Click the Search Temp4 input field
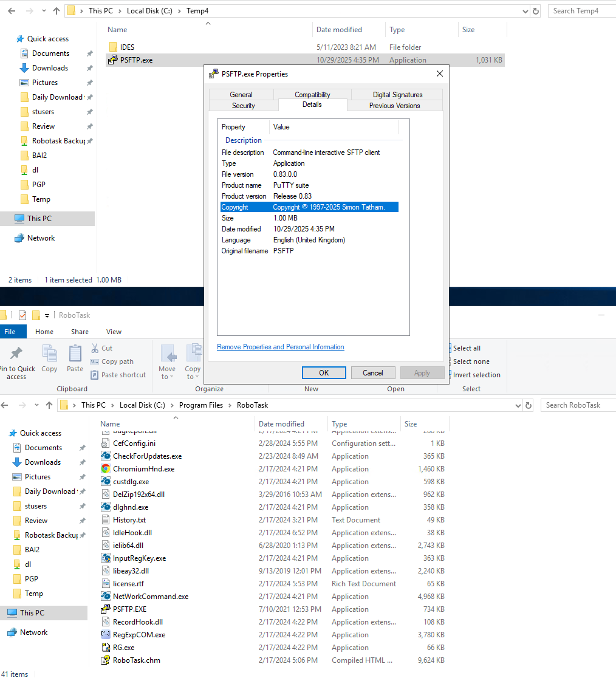This screenshot has width=616, height=678. (581, 11)
